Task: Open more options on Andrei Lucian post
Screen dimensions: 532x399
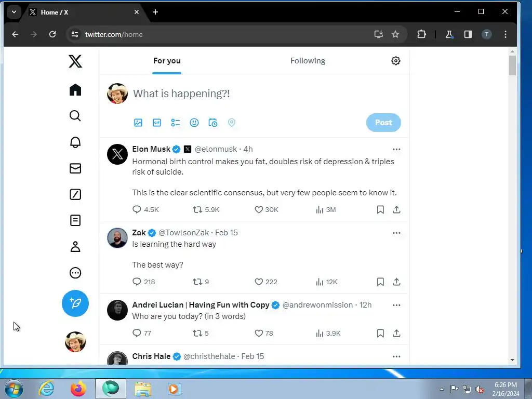Action: [396, 305]
